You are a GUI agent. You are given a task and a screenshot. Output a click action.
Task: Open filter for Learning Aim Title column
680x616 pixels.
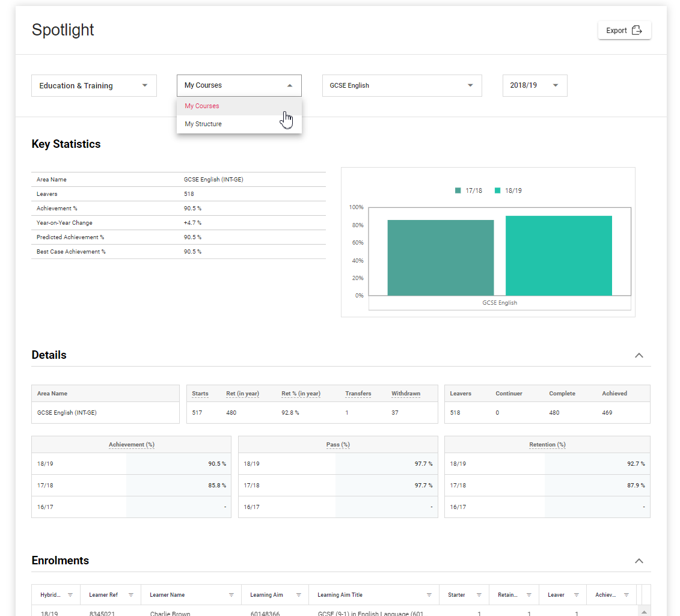pyautogui.click(x=429, y=595)
